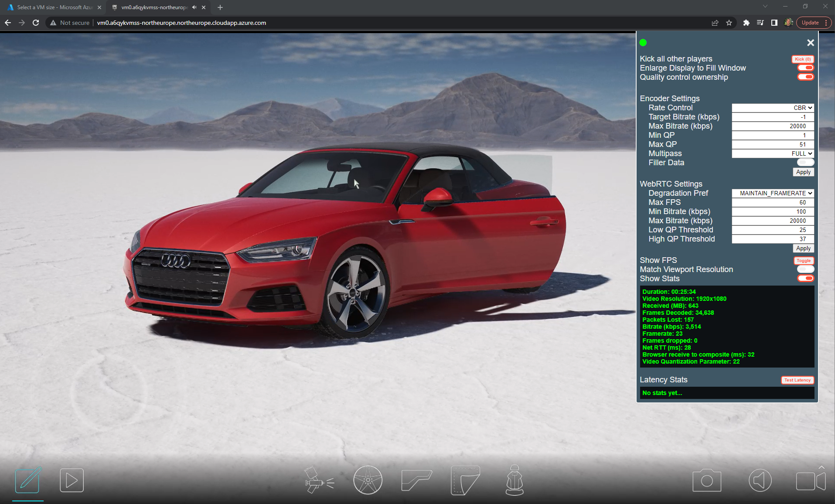Reload the page
Image resolution: width=835 pixels, height=504 pixels.
(36, 23)
